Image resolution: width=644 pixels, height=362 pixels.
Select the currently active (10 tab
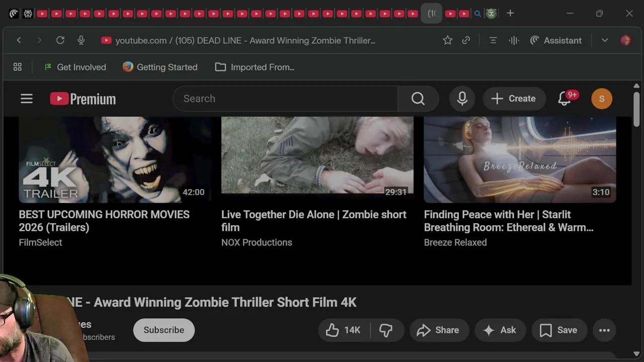[431, 14]
